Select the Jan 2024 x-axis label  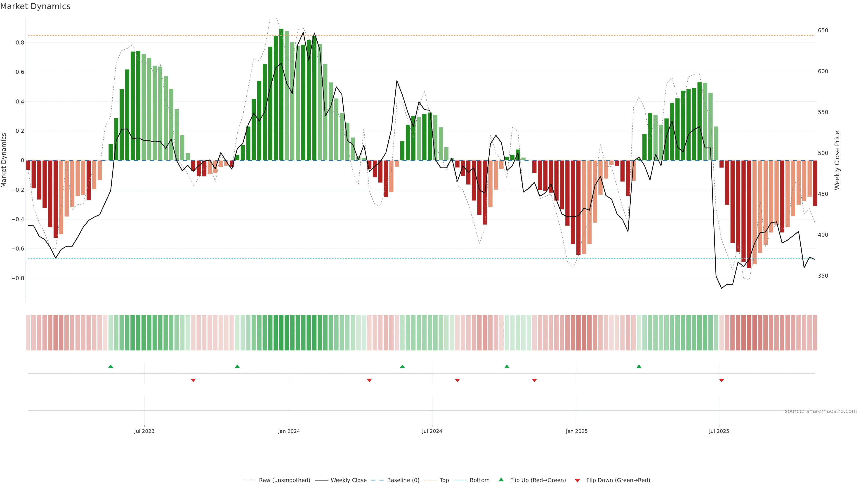(x=289, y=431)
